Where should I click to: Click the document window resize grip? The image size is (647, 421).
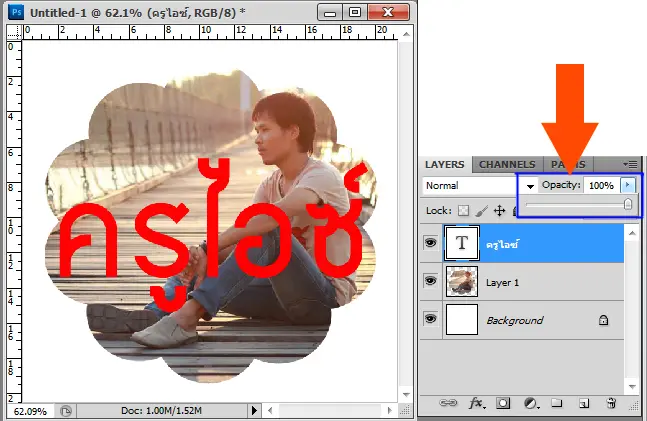[x=406, y=410]
